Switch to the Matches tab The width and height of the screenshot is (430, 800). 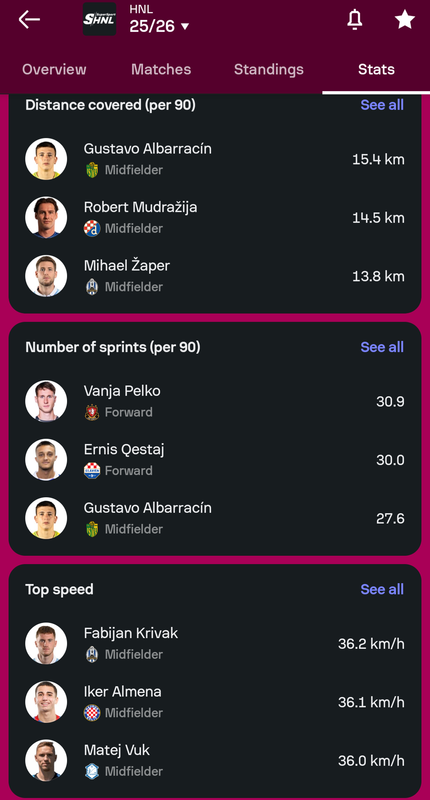(161, 69)
